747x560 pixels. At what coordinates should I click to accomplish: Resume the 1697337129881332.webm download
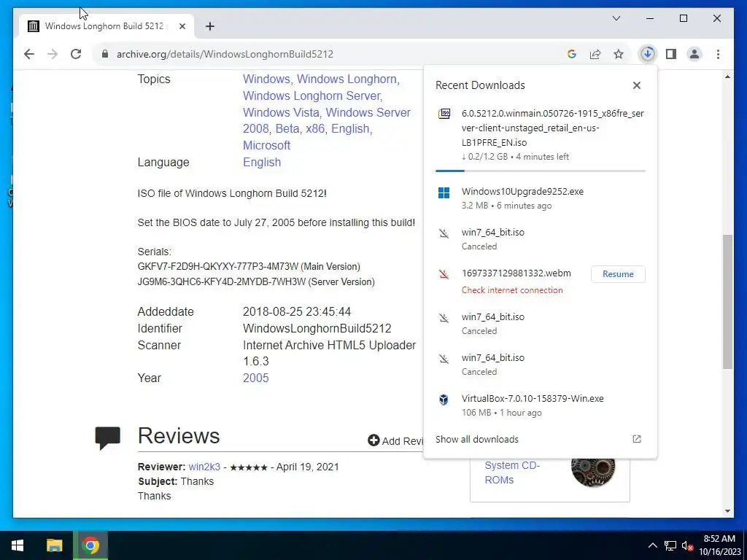[618, 274]
